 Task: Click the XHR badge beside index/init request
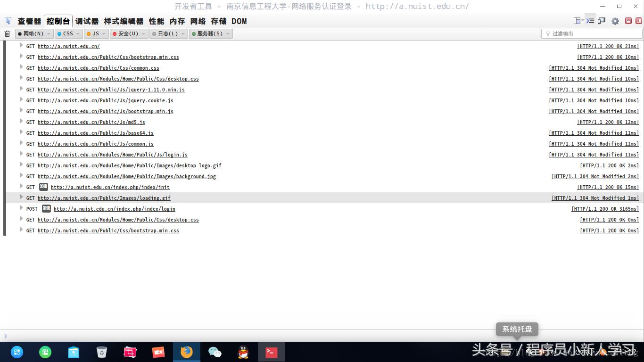43,187
